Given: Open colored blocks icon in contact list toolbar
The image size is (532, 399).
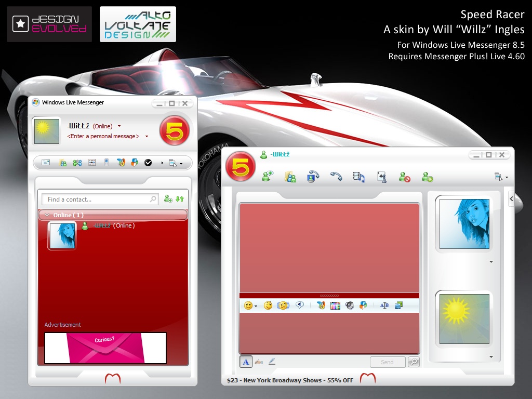Looking at the screenshot, I should coord(135,163).
